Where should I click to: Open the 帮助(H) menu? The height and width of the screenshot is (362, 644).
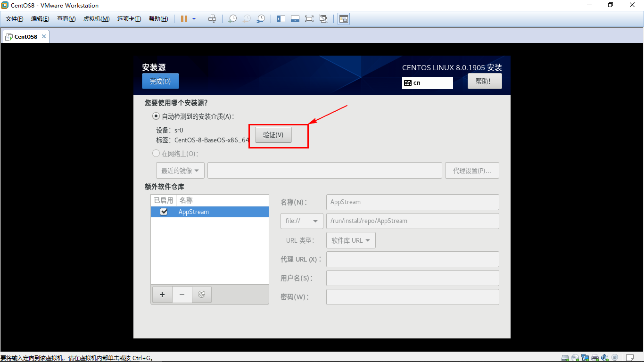pos(158,19)
